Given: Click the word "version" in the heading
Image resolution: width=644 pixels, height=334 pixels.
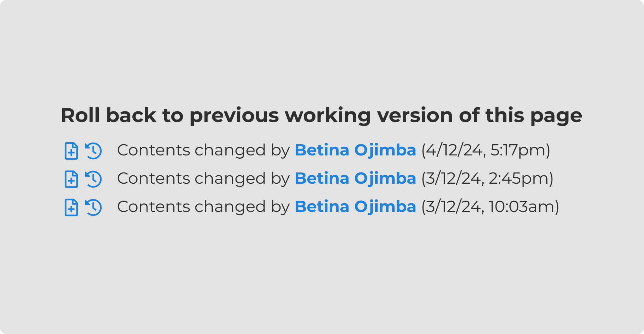Looking at the screenshot, I should pyautogui.click(x=415, y=115).
